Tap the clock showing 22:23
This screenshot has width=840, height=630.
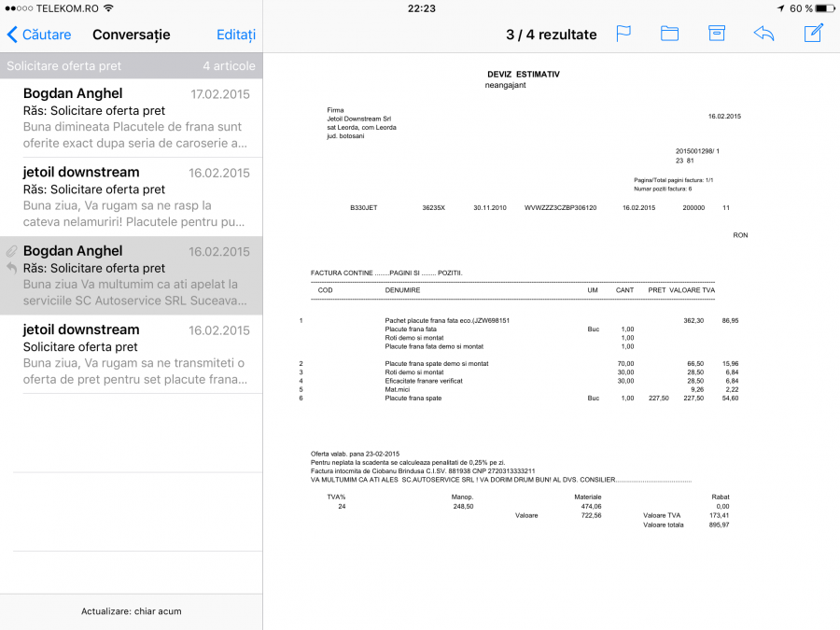pyautogui.click(x=422, y=8)
